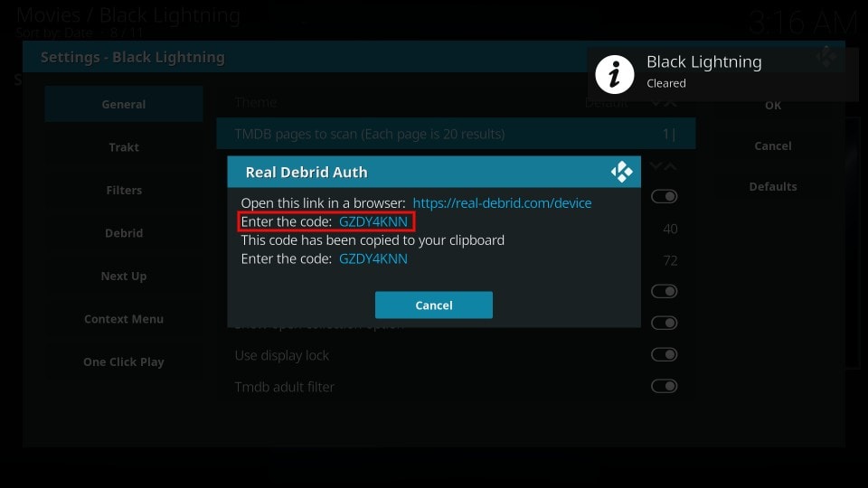Click the TMDB pages to scan field
The height and width of the screenshot is (488, 868).
(456, 134)
